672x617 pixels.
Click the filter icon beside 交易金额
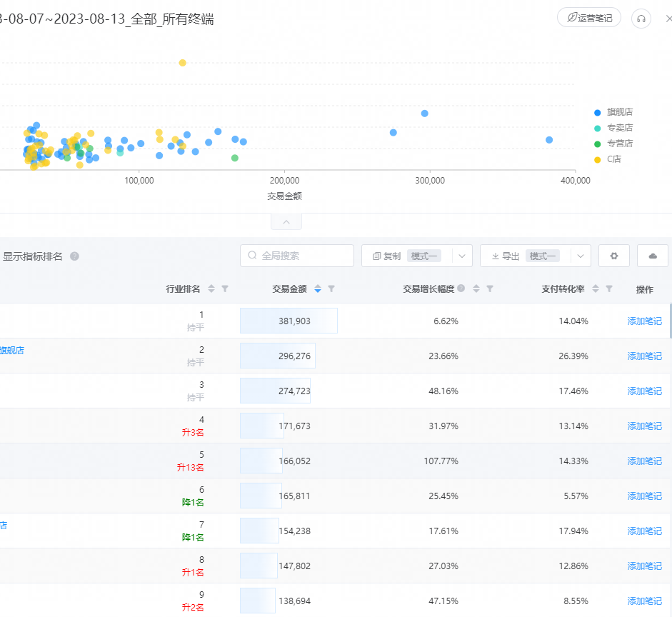[x=331, y=289]
